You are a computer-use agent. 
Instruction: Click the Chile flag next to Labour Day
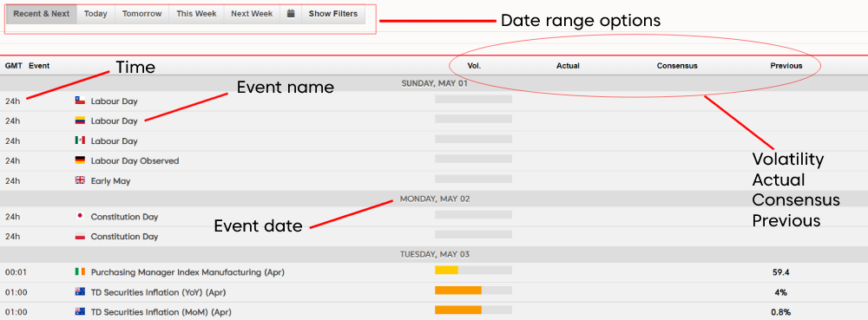coord(80,101)
